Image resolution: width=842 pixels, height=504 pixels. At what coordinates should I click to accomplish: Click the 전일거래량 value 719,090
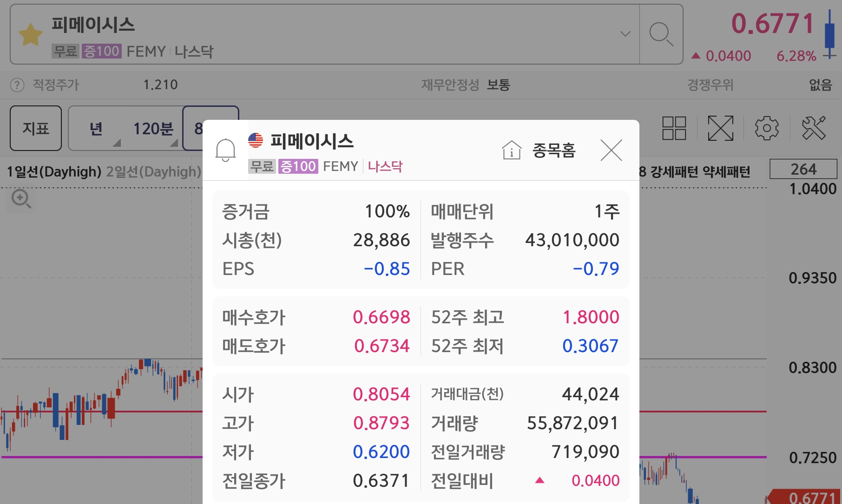(x=585, y=452)
